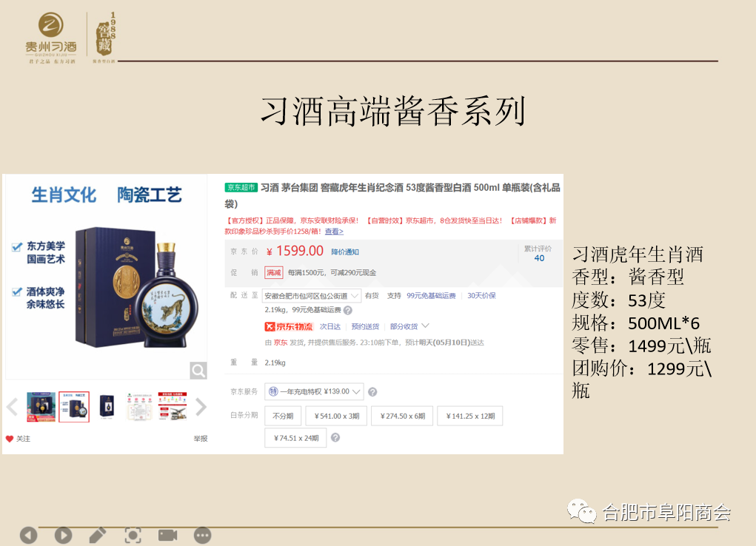
Task: Open more slideshow options ellipsis
Action: point(202,536)
